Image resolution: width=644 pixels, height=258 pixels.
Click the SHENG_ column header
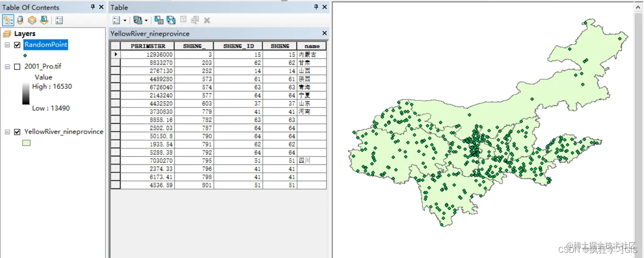click(194, 46)
